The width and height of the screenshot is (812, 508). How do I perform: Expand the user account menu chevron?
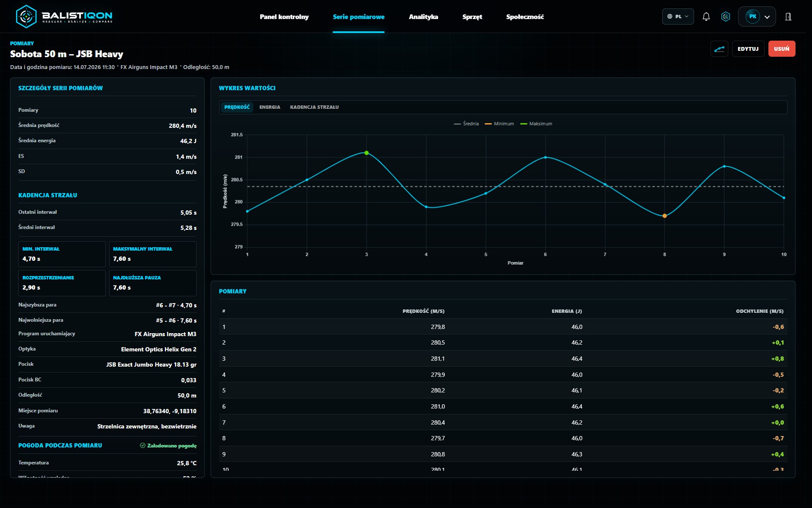pyautogui.click(x=767, y=17)
